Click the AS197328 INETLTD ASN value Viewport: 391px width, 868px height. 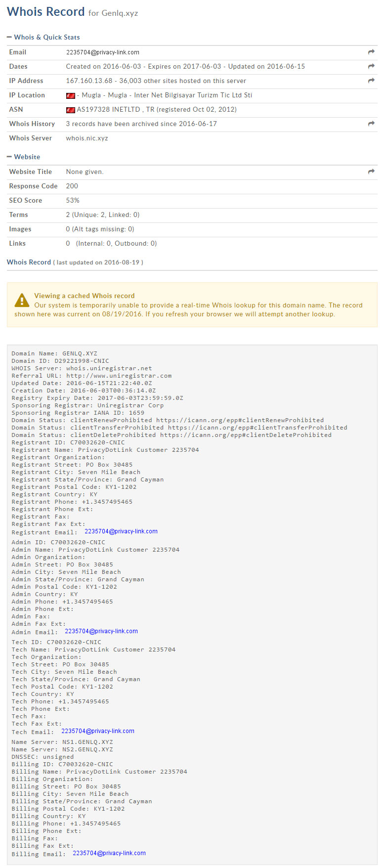tap(157, 109)
